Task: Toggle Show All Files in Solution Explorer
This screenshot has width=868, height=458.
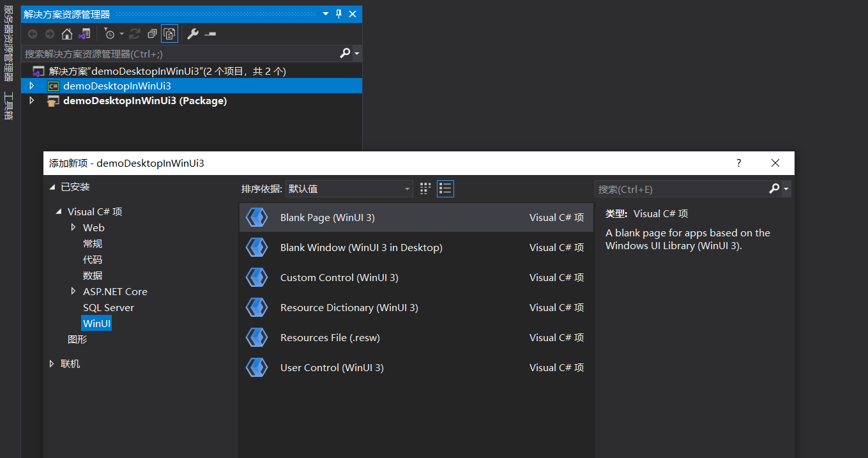Action: (169, 34)
